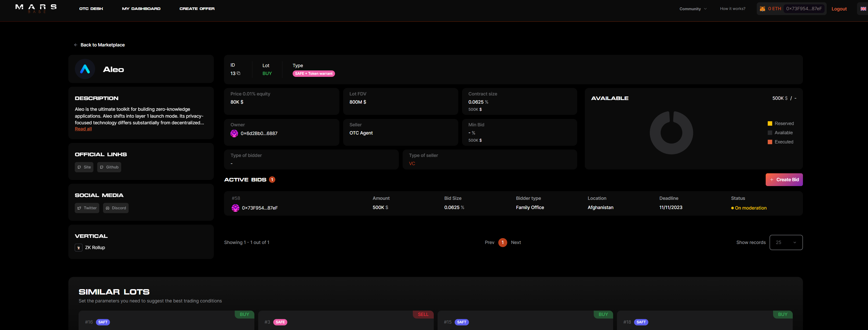Click the Executed orange legend swatch
The width and height of the screenshot is (868, 330).
(770, 142)
